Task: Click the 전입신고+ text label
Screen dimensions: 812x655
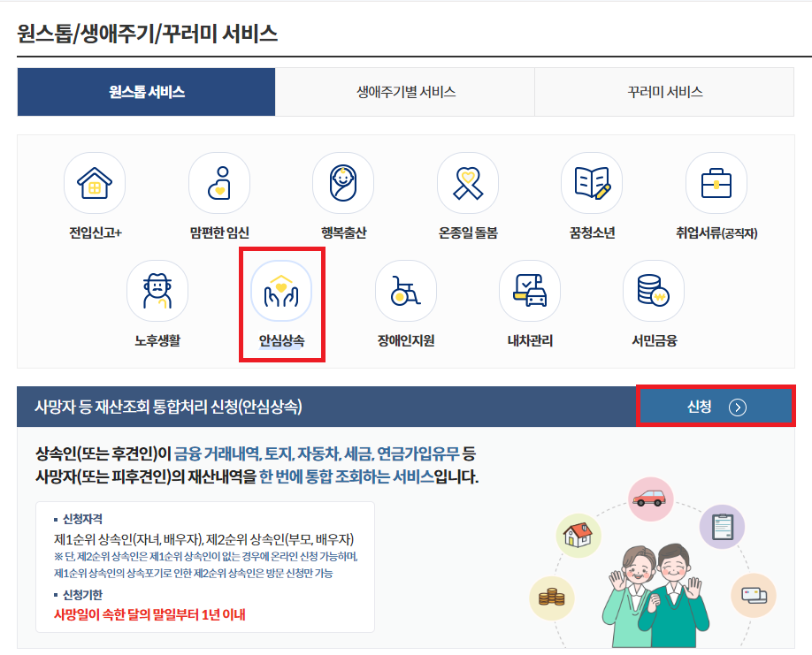Action: 96,232
